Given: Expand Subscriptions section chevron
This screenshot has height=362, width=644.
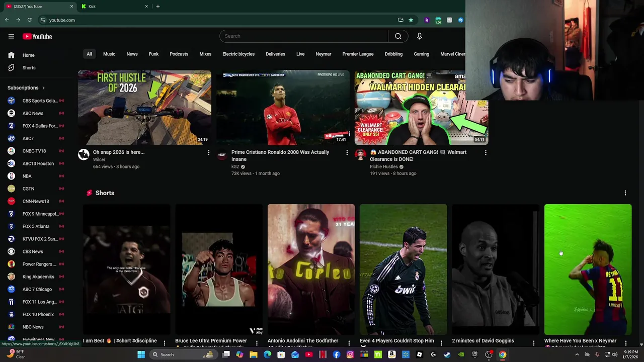Looking at the screenshot, I should 43,88.
